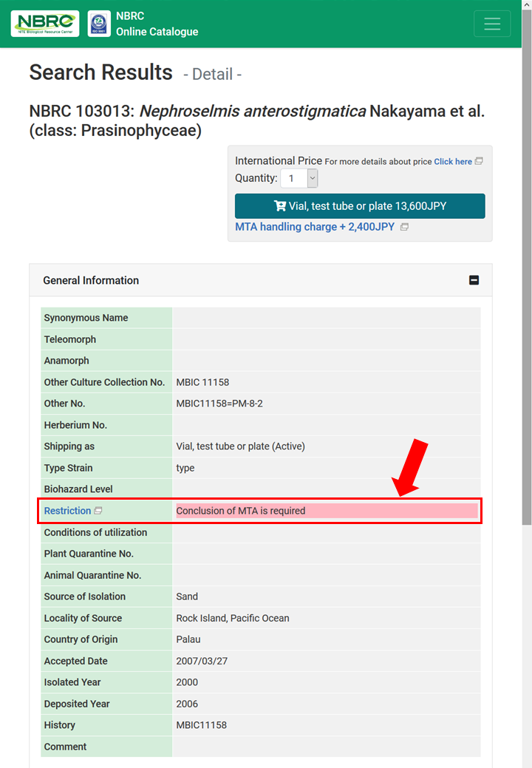Click the MBIC 11158 collection number value
532x768 pixels.
pyautogui.click(x=202, y=382)
